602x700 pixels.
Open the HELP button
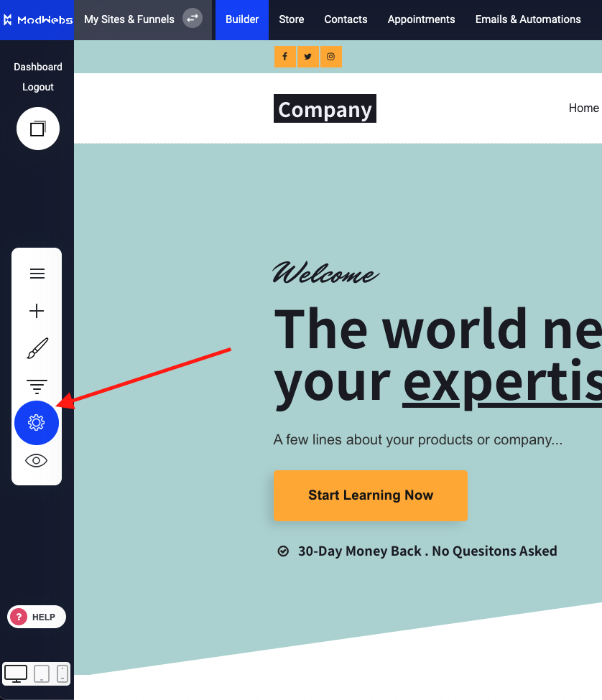coord(37,617)
